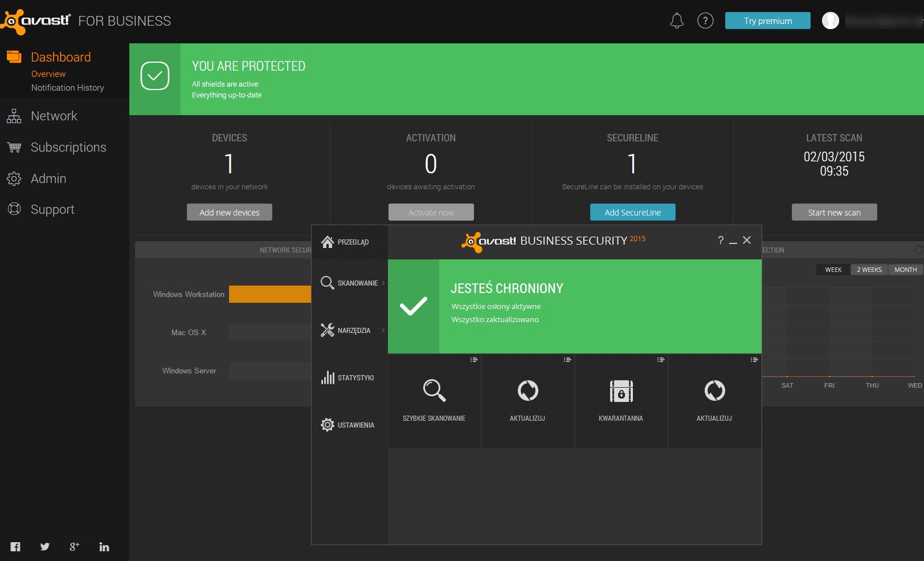
Task: Click the orange Windows Workstation bar
Action: point(270,294)
